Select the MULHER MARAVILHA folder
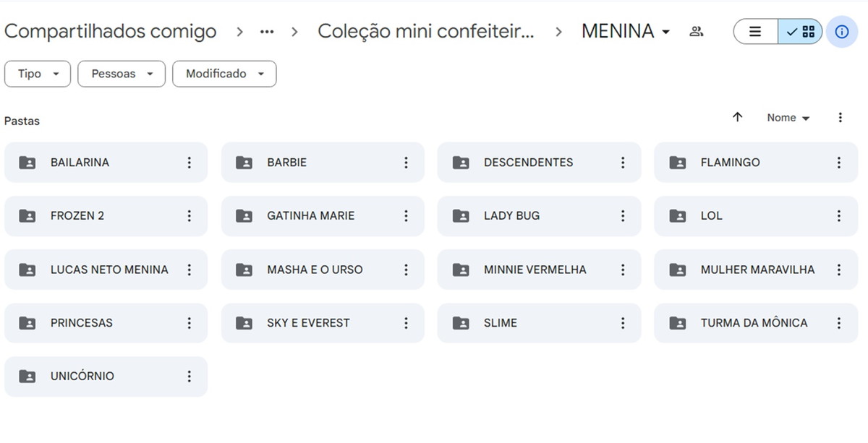868x443 pixels. pyautogui.click(x=756, y=270)
